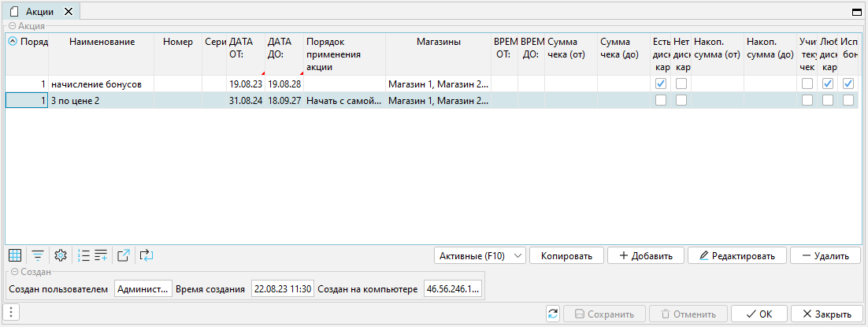The image size is (868, 327).
Task: Open table settings gear icon
Action: 60,255
